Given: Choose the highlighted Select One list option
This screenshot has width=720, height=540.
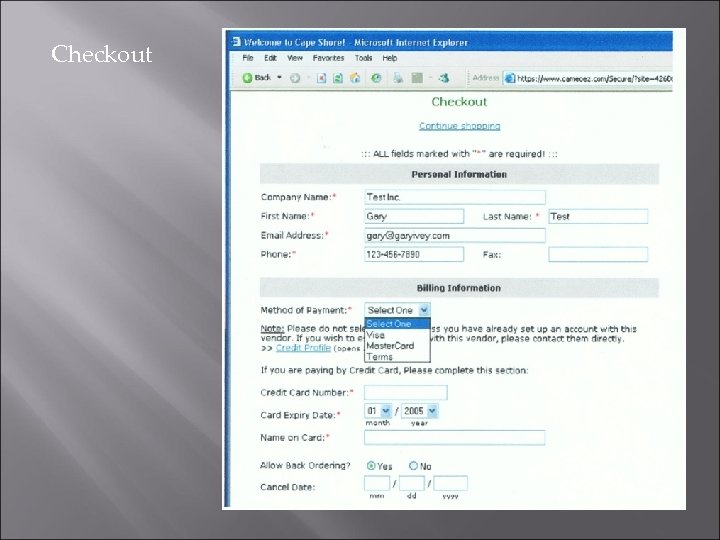Looking at the screenshot, I should pyautogui.click(x=397, y=324).
